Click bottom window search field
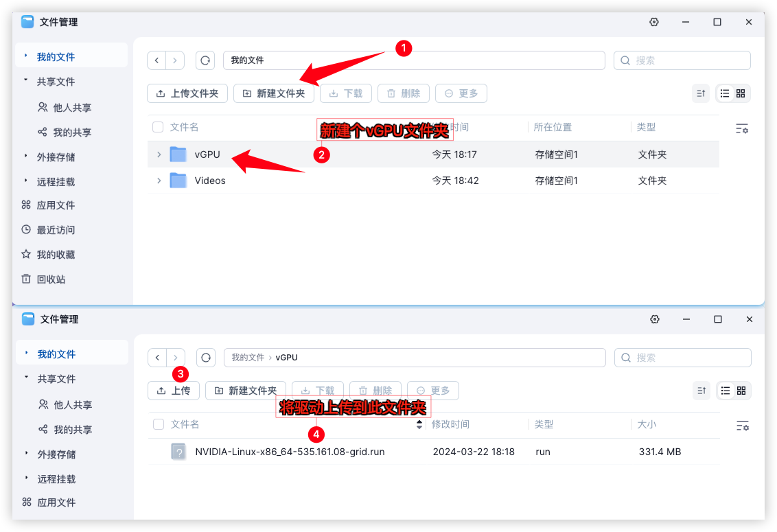Screen dimensions: 777x532 tap(683, 358)
